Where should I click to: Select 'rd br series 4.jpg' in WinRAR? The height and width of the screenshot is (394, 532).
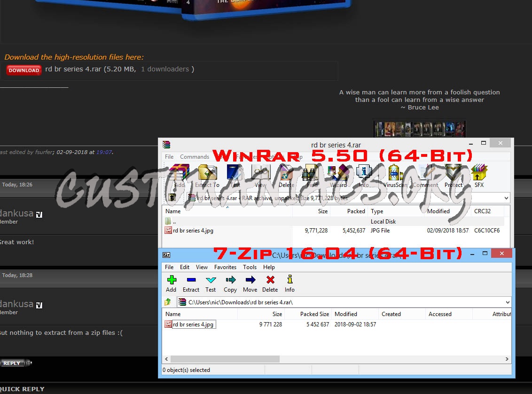pyautogui.click(x=193, y=231)
